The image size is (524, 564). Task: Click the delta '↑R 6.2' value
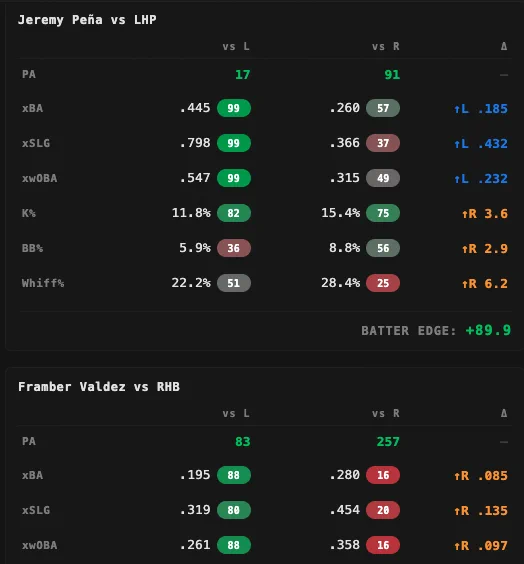pos(485,284)
